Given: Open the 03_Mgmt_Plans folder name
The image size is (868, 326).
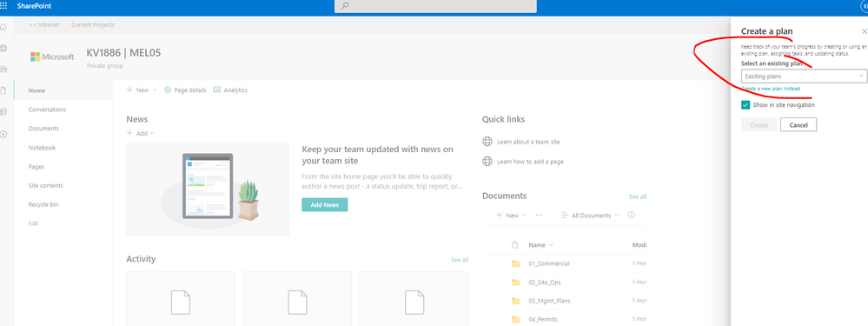Looking at the screenshot, I should pyautogui.click(x=549, y=301).
